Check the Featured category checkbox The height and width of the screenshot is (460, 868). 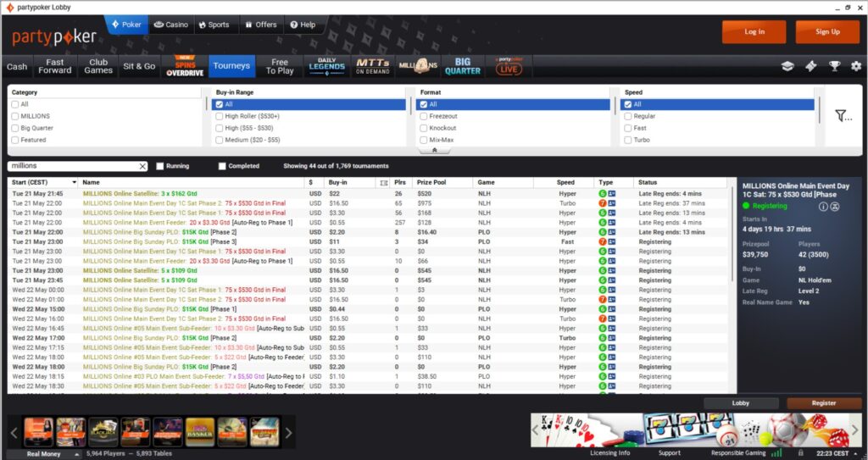pos(15,140)
